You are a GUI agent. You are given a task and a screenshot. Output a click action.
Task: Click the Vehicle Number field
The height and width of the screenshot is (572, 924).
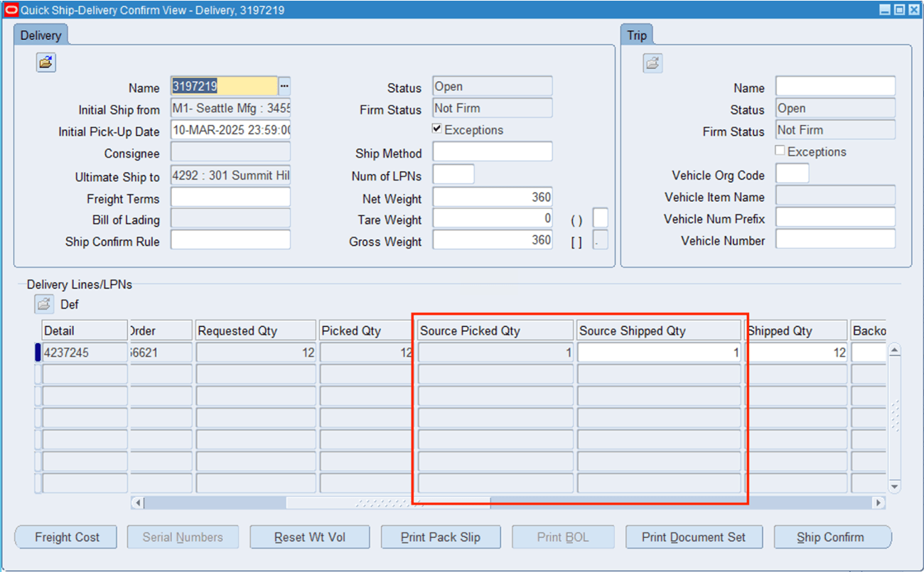coord(835,239)
